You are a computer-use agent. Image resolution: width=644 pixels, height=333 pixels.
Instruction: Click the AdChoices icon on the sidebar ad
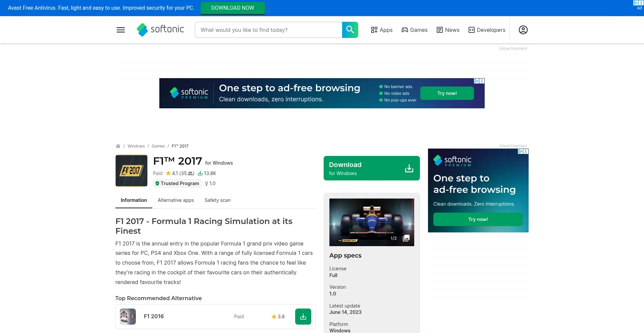520,151
